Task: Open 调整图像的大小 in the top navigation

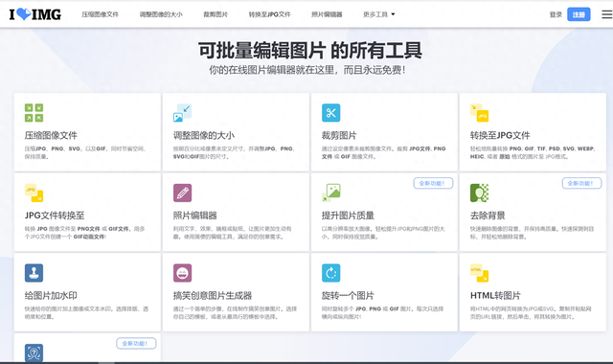Action: (161, 14)
